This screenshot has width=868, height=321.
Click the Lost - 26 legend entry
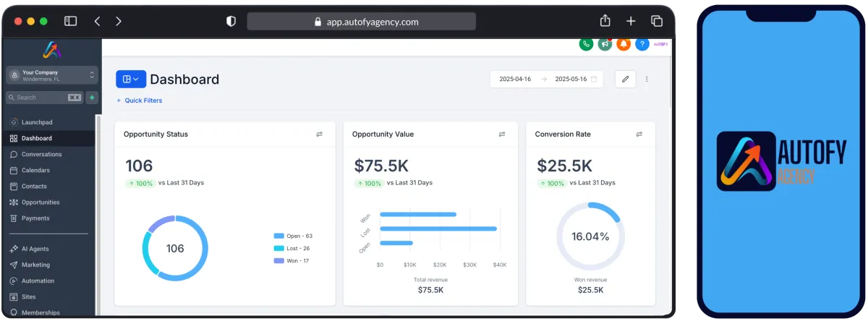pyautogui.click(x=292, y=248)
